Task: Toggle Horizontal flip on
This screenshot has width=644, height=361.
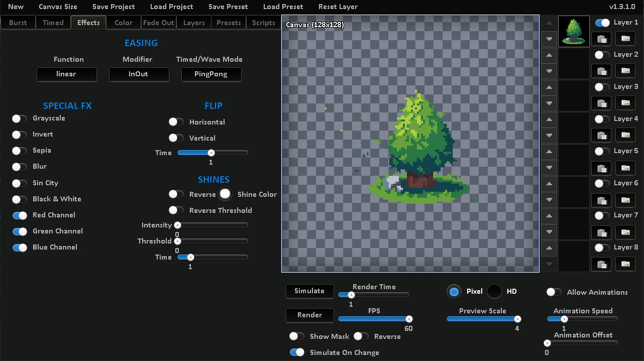Action: (176, 122)
